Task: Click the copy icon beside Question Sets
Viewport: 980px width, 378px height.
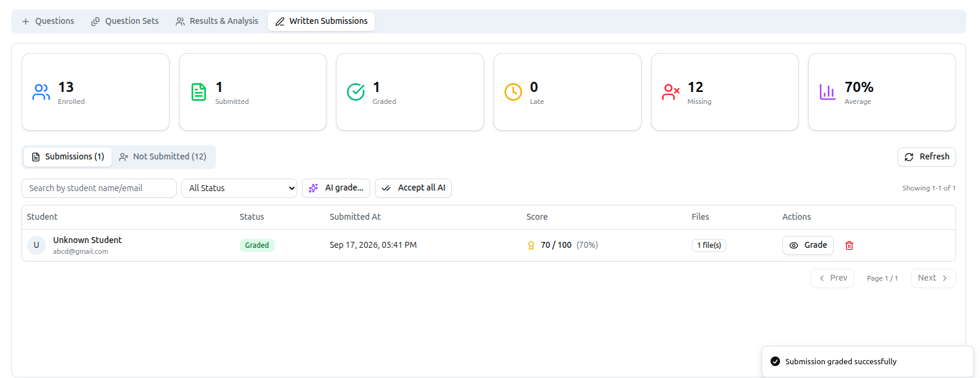Action: pos(95,21)
